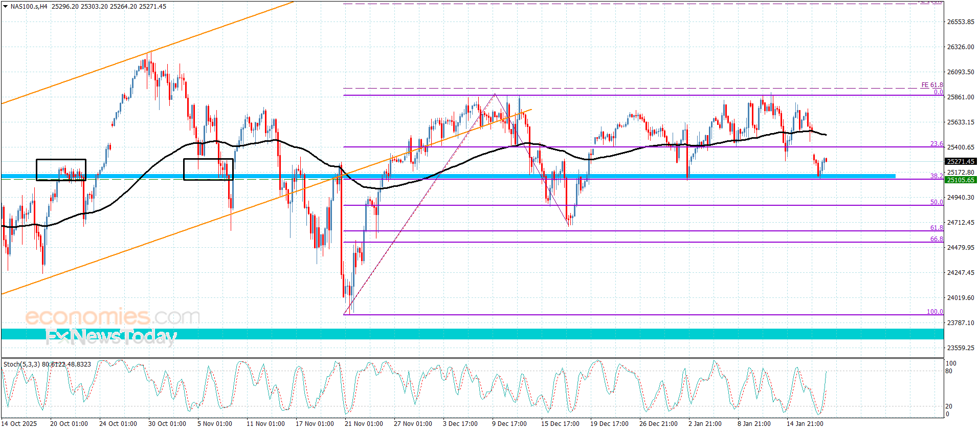980x430 pixels.
Task: Click the Fibonacci 38.2 level label
Action: click(937, 176)
